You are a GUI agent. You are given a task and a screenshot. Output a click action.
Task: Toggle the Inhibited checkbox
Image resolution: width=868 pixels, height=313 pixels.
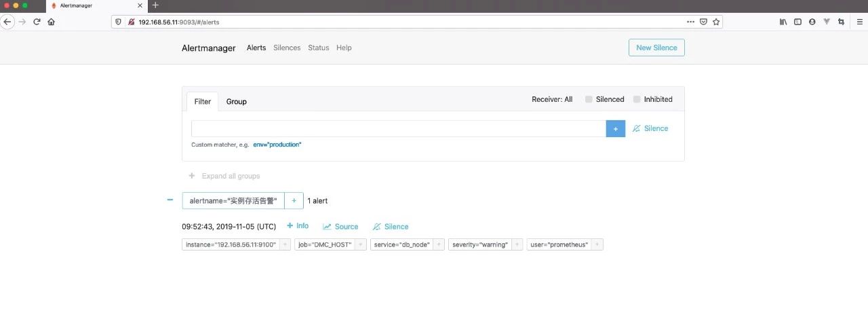[637, 99]
